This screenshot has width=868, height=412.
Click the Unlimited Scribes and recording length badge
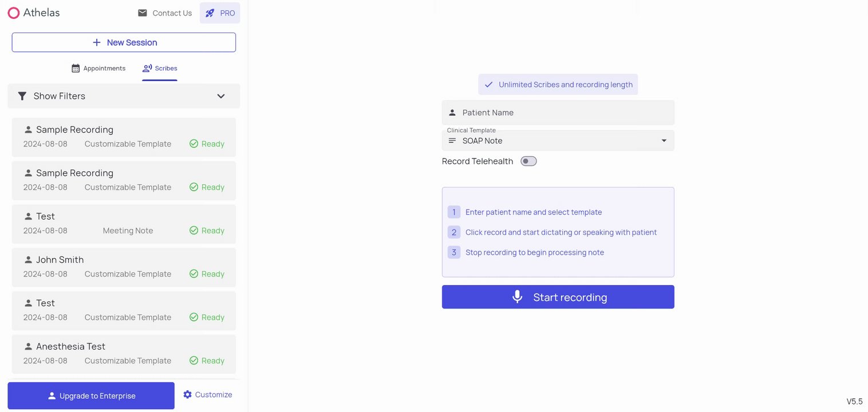pyautogui.click(x=558, y=85)
